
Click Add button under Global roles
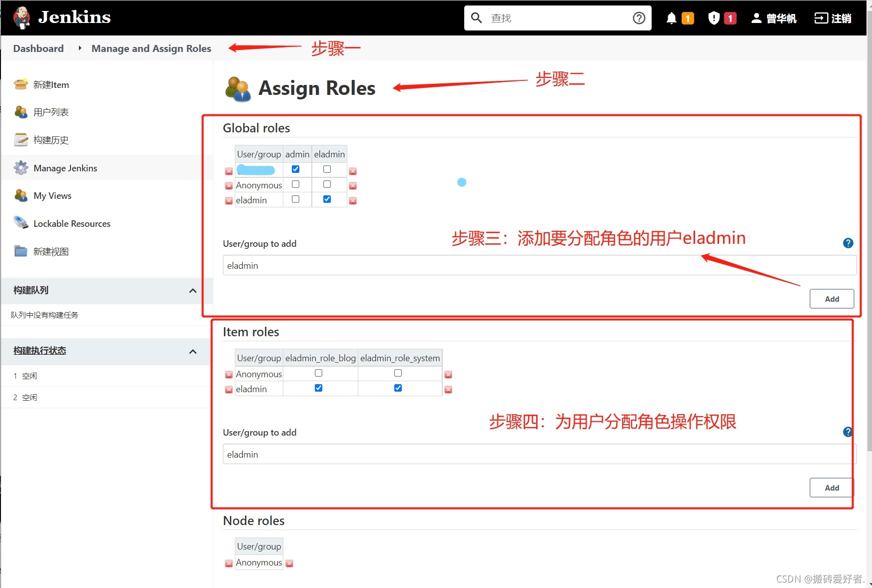pyautogui.click(x=832, y=299)
